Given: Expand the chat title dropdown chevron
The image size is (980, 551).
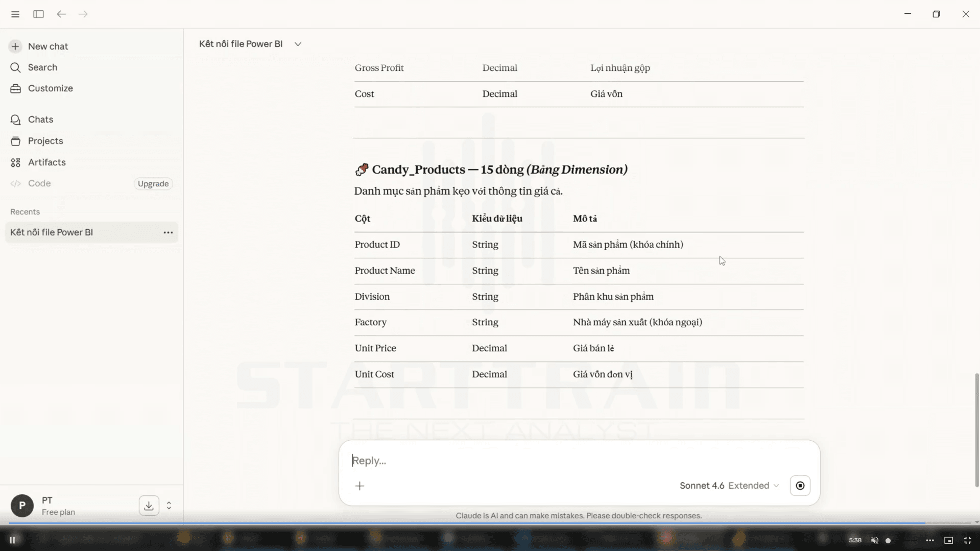Looking at the screenshot, I should 298,44.
